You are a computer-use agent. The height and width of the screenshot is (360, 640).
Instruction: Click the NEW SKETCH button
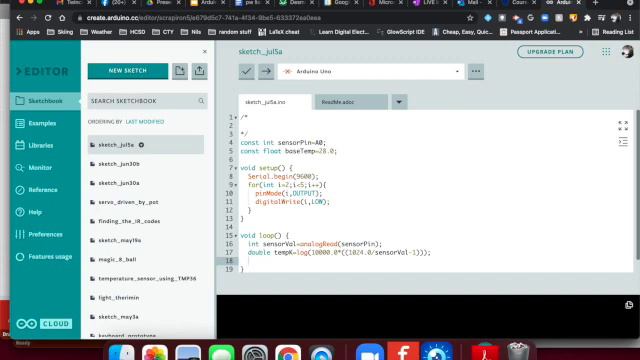(128, 71)
